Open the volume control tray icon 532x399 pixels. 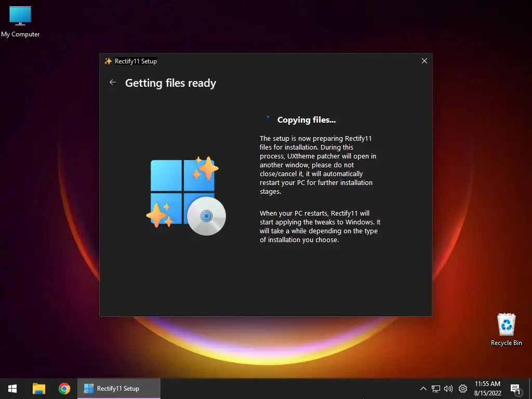(x=448, y=389)
